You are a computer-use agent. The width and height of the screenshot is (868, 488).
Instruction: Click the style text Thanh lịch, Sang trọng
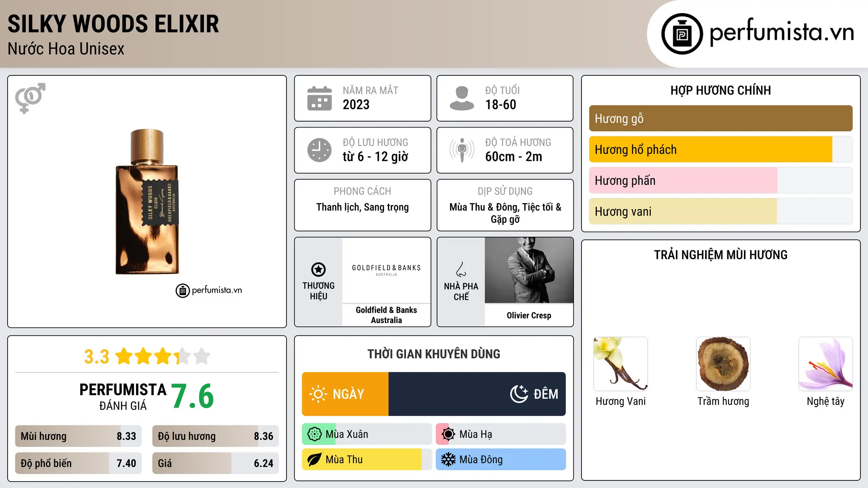pyautogui.click(x=363, y=207)
